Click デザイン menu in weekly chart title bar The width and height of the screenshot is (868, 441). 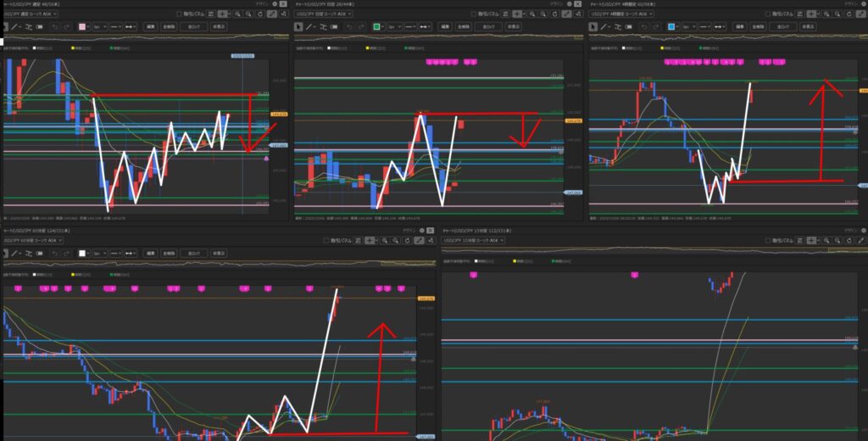(264, 4)
